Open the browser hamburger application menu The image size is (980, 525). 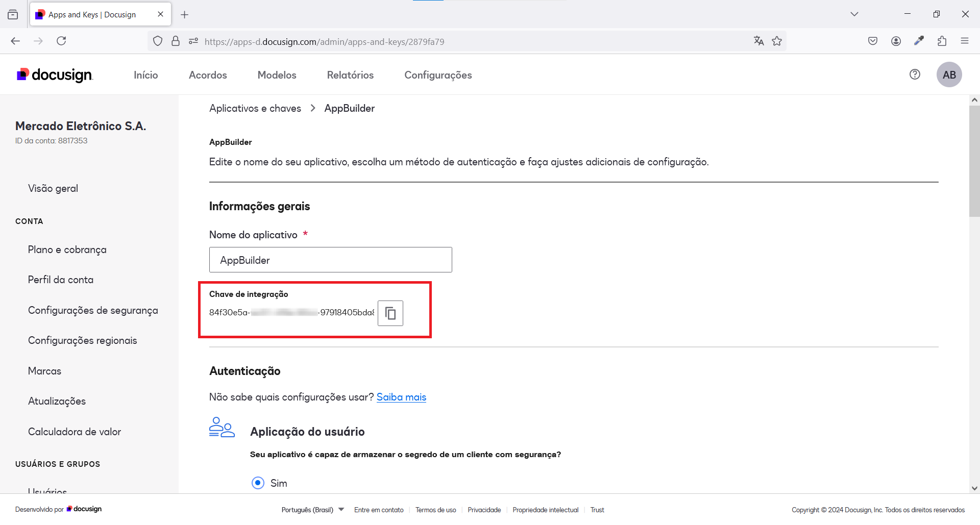(964, 41)
